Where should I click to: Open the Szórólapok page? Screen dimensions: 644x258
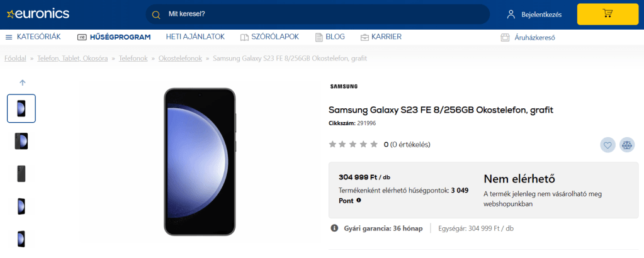(x=269, y=36)
